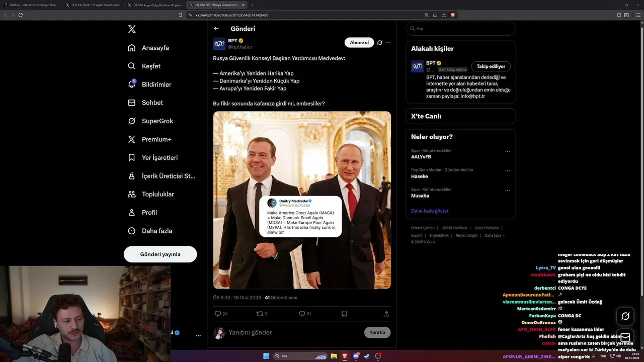Click the Abone ol button
Viewport: 644px width, 362px height.
pyautogui.click(x=359, y=43)
